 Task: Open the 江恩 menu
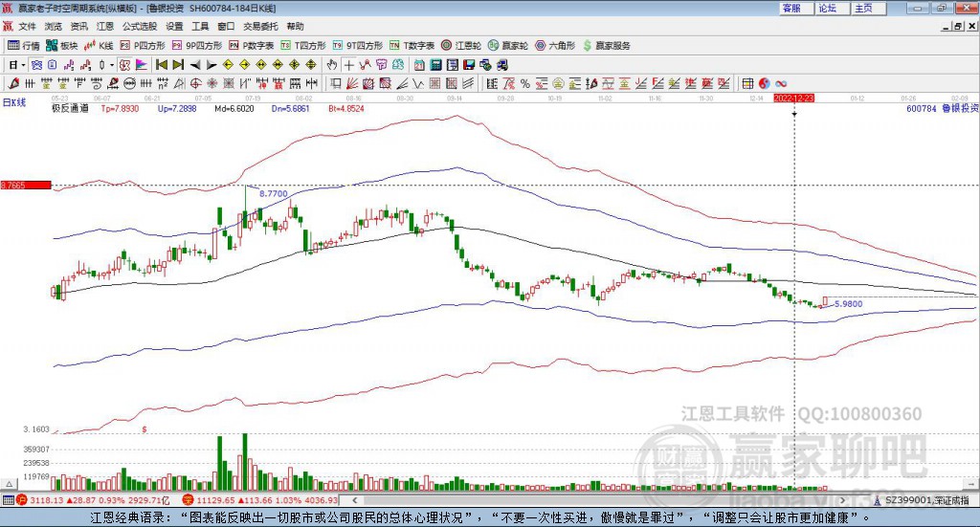coord(105,26)
